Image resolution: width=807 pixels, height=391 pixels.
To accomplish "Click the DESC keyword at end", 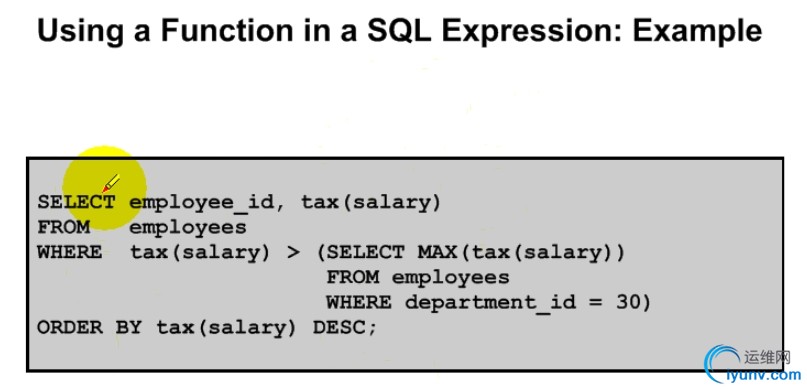I will coord(339,327).
